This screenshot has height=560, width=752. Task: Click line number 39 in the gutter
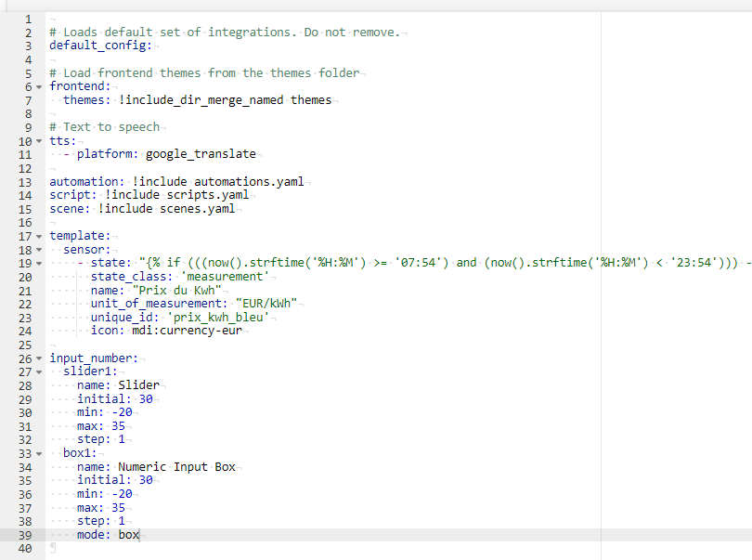(x=25, y=535)
